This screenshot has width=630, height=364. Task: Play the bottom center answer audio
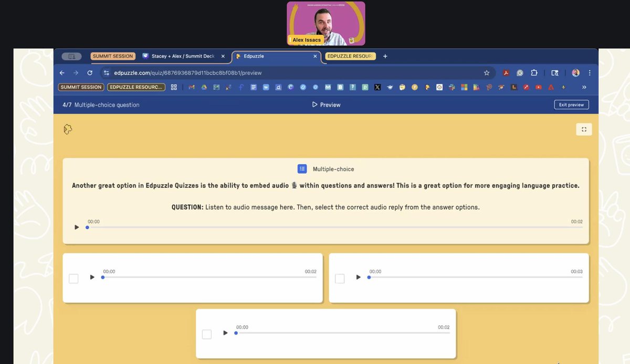pos(225,333)
